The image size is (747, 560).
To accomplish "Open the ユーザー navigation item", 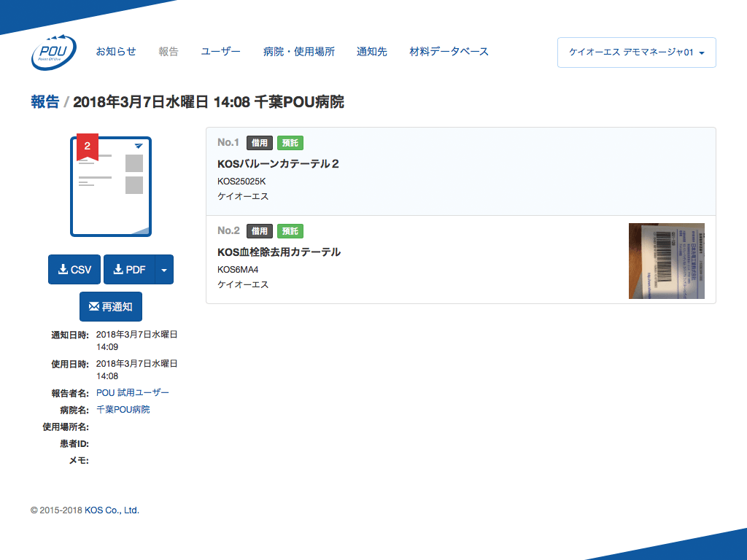I will 220,52.
